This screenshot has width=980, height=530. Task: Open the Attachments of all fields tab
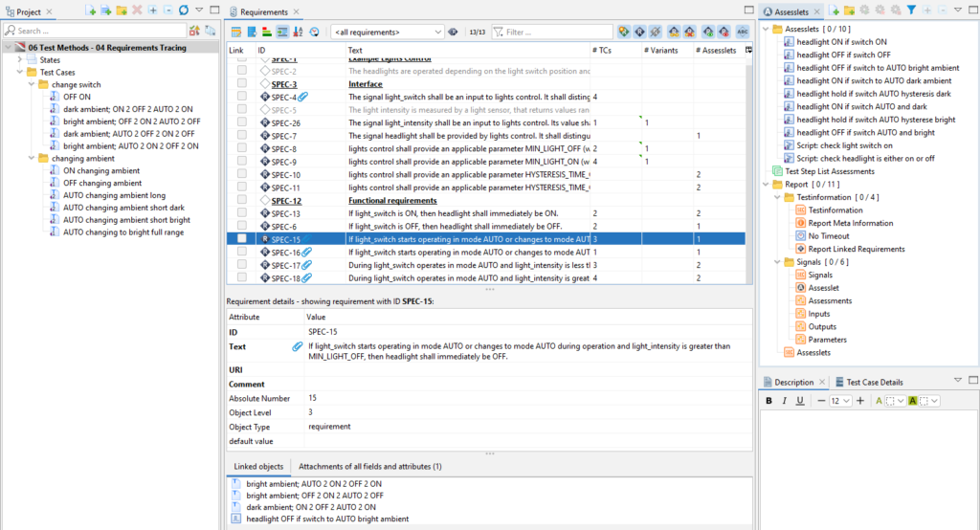pyautogui.click(x=370, y=466)
